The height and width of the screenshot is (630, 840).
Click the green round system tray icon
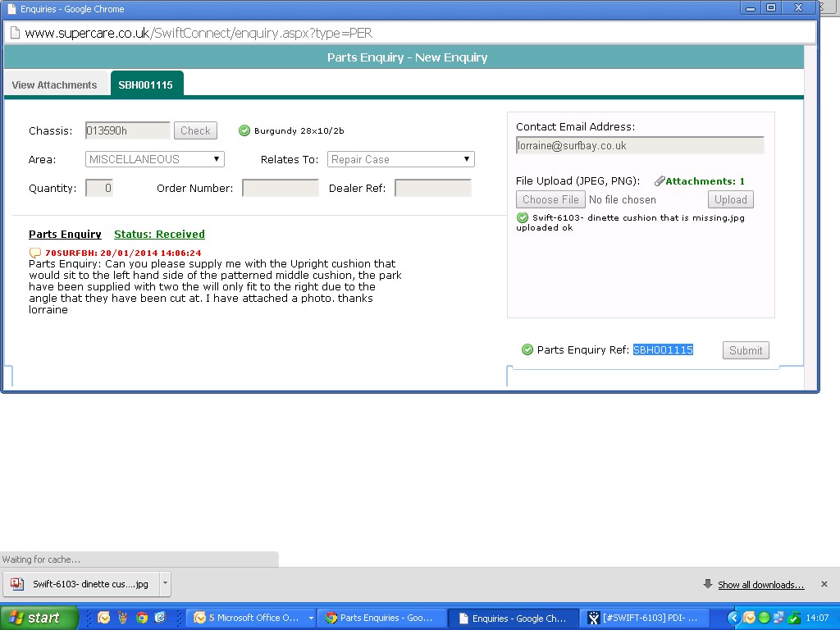pos(764,619)
